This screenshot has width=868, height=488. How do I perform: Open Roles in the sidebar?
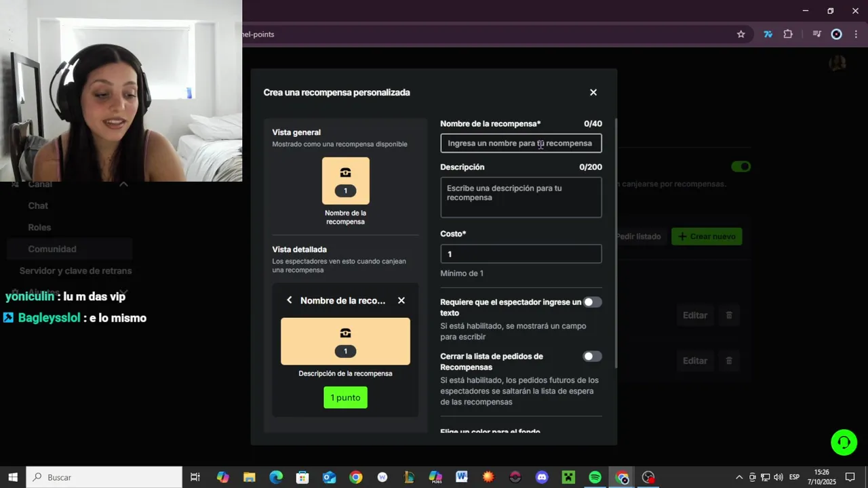[x=39, y=227]
